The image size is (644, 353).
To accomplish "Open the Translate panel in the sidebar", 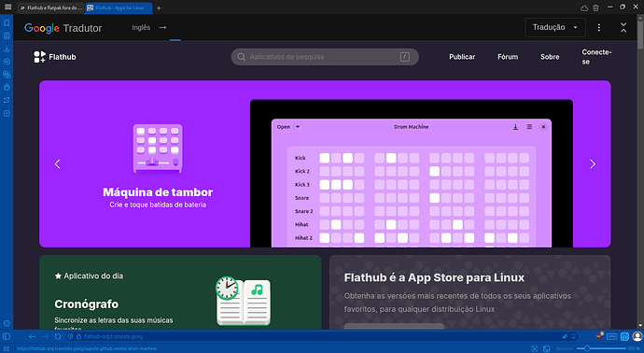I will [x=7, y=75].
